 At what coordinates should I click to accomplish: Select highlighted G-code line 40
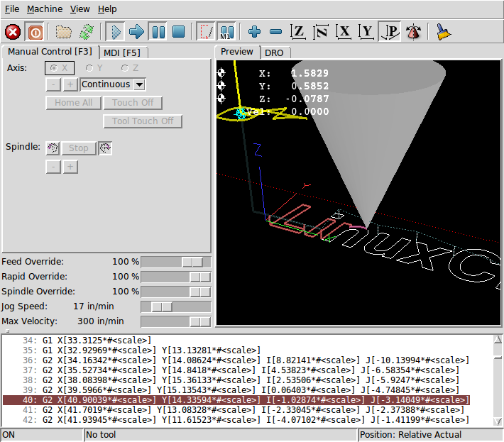pyautogui.click(x=236, y=400)
